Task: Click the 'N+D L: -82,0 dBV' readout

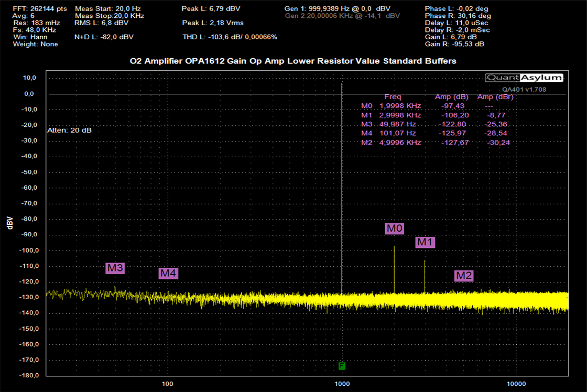Action: [x=104, y=37]
